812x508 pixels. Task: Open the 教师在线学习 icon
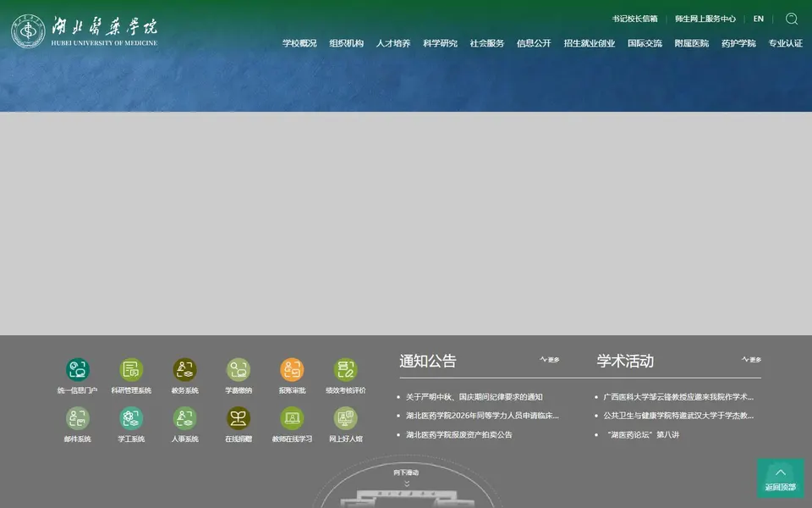[x=292, y=418]
